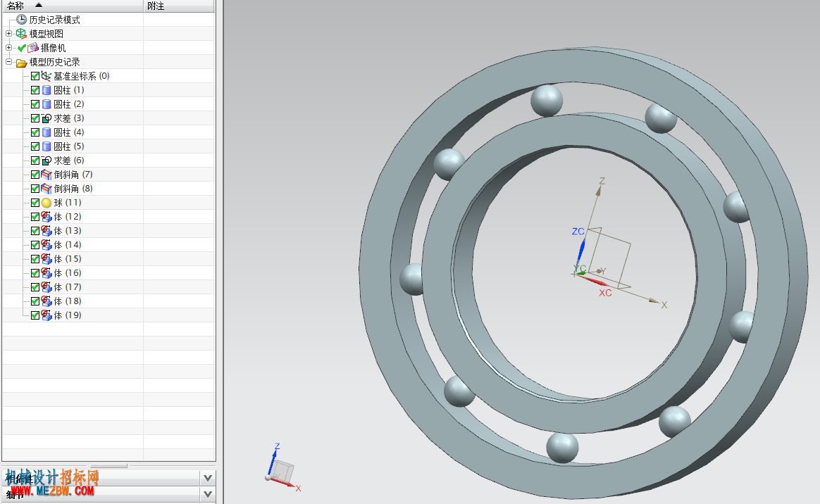This screenshot has height=504, width=820.
Task: Toggle the 体 (12) checkbox
Action: coord(35,217)
